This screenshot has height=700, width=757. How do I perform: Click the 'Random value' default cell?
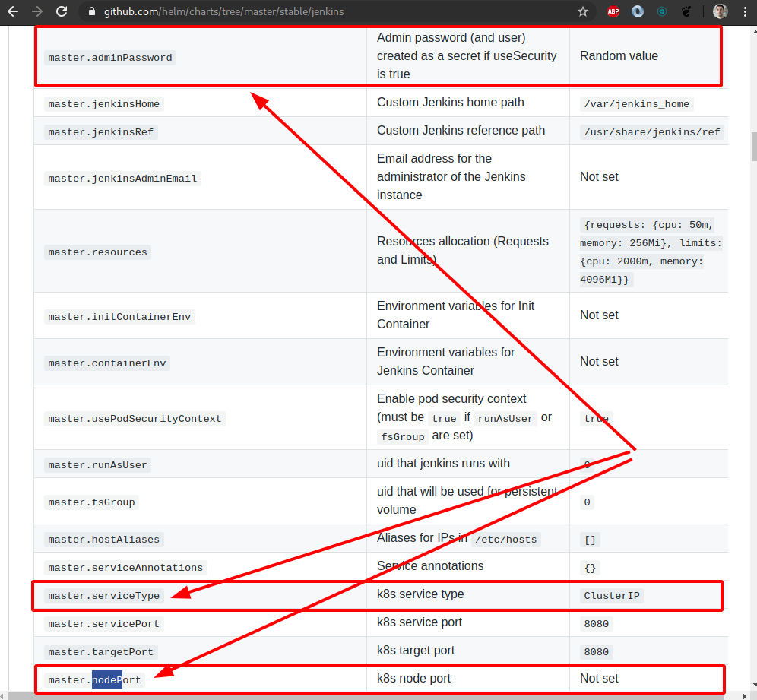click(x=619, y=56)
